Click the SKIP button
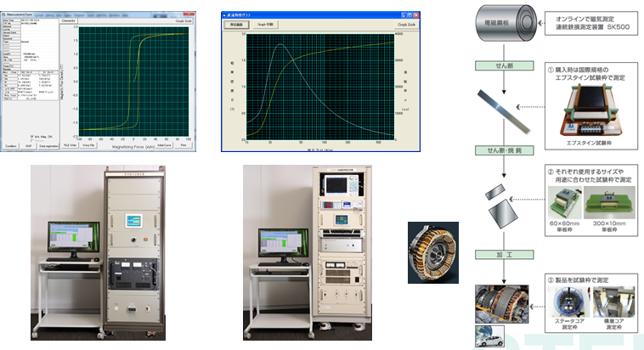Screen dimensions: 644x350 tap(29, 146)
